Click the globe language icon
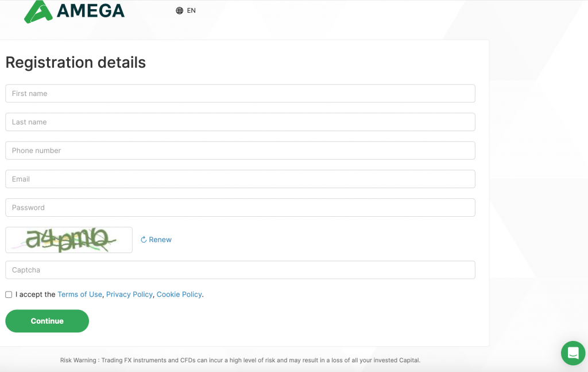The width and height of the screenshot is (588, 372). (178, 10)
